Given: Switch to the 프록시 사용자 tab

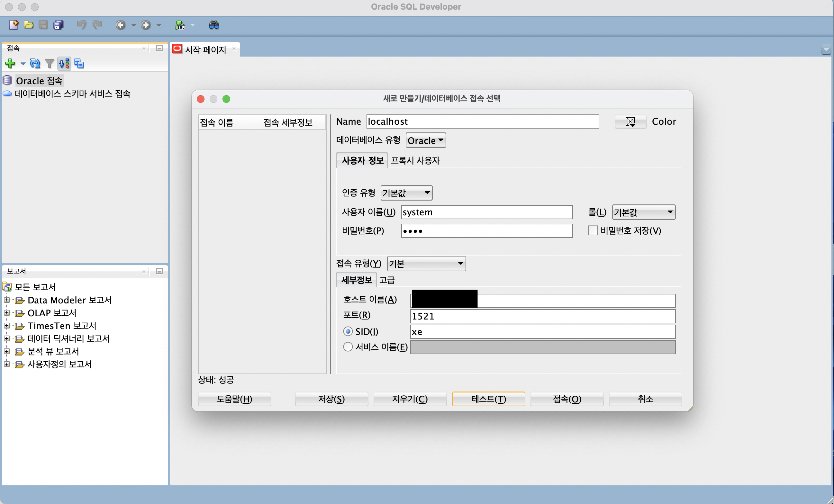Looking at the screenshot, I should coord(415,160).
